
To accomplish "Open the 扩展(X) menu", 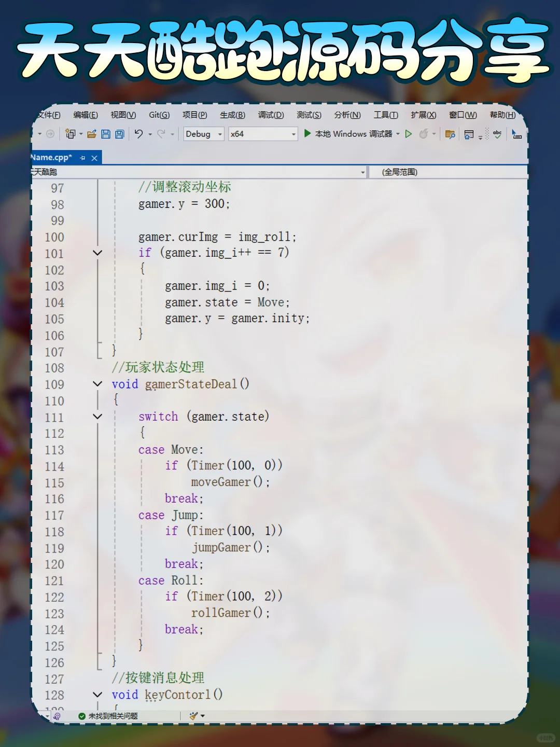I will tap(424, 115).
